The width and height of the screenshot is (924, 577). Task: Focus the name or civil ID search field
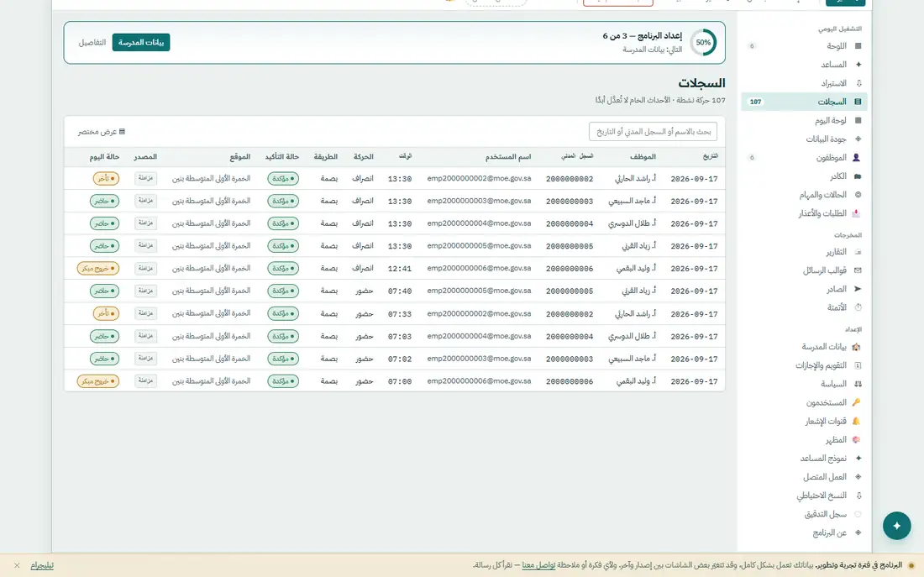(x=653, y=131)
